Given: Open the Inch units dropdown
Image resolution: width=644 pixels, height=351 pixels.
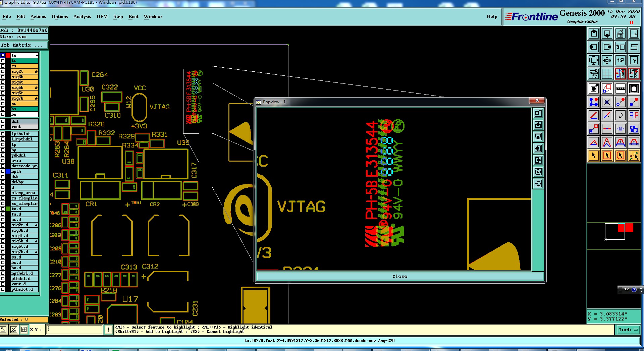Looking at the screenshot, I should 628,330.
